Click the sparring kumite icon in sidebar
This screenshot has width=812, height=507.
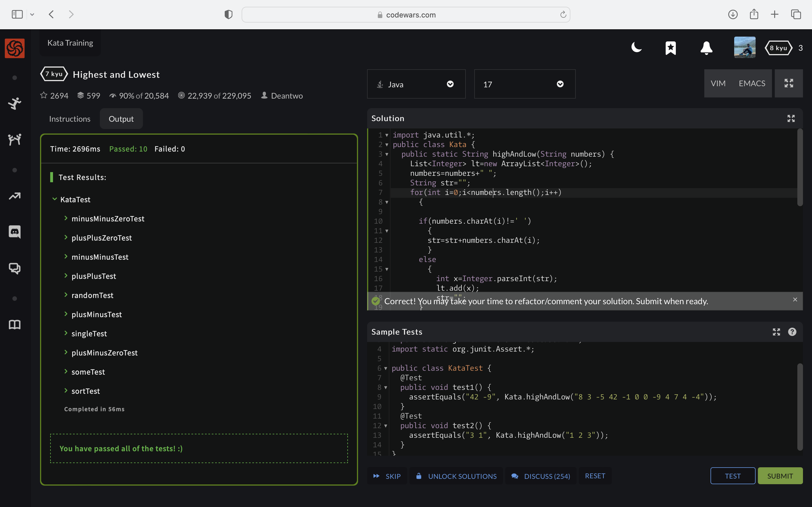pyautogui.click(x=15, y=139)
